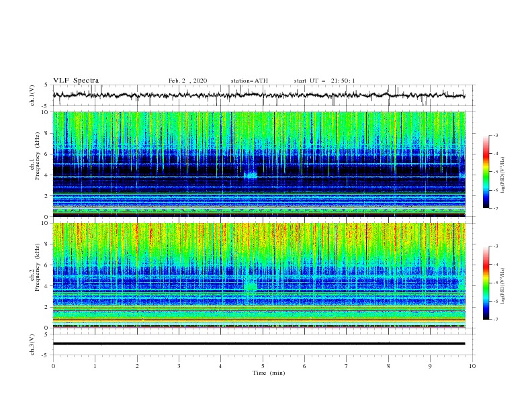Click the "3" tick on the time axis
532x411 pixels.
(x=179, y=366)
